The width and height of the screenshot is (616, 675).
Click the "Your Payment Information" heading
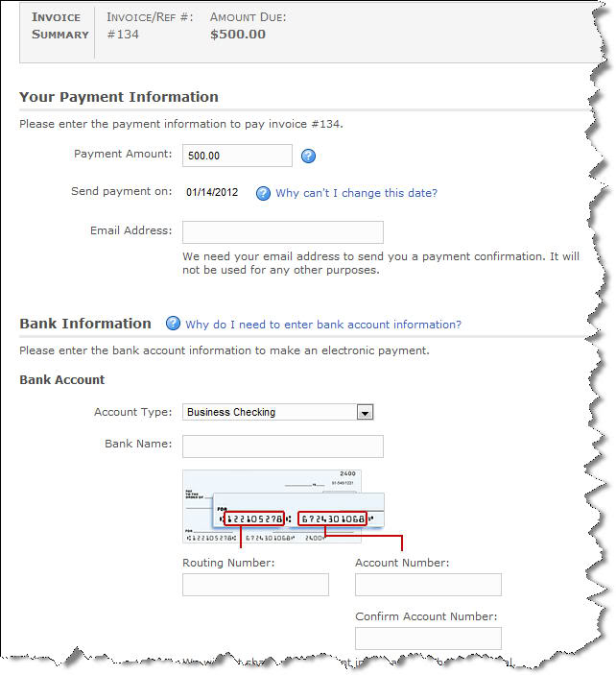coord(119,97)
